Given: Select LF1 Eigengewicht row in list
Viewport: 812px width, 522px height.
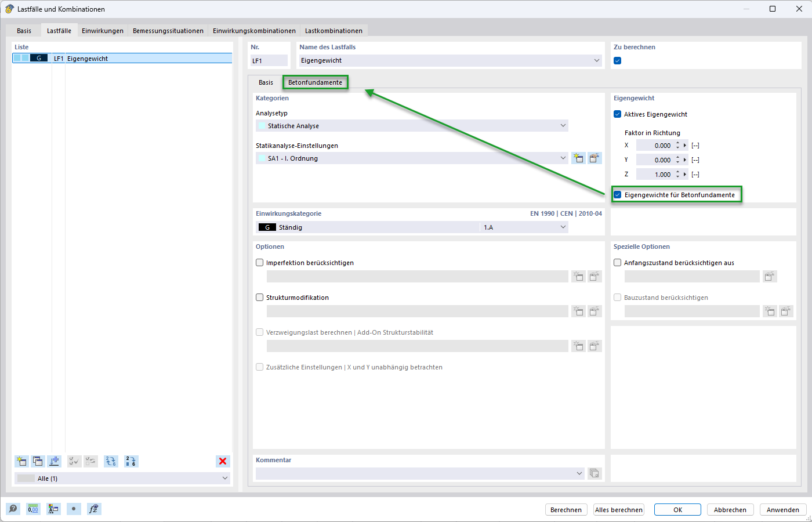Looking at the screenshot, I should pyautogui.click(x=122, y=58).
